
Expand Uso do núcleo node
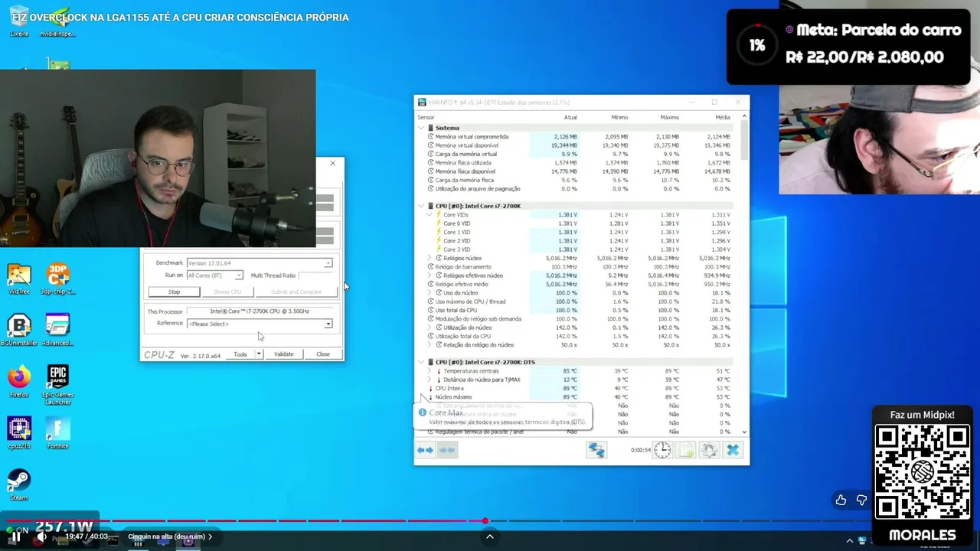click(x=430, y=292)
